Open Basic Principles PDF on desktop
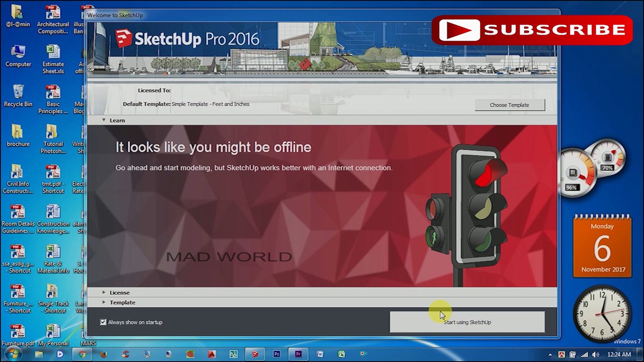 point(53,99)
